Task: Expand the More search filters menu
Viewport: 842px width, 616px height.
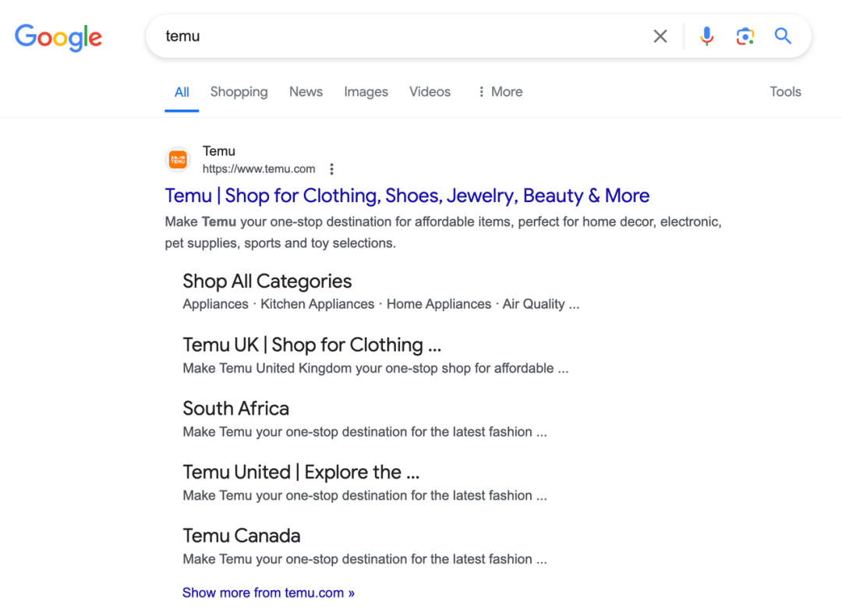Action: (x=500, y=92)
